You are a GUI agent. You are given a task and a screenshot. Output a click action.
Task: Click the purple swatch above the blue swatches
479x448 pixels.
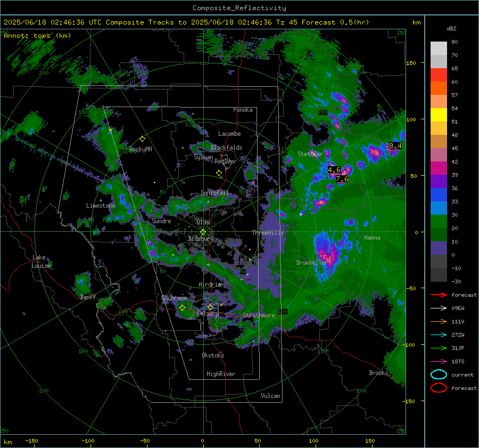439,181
